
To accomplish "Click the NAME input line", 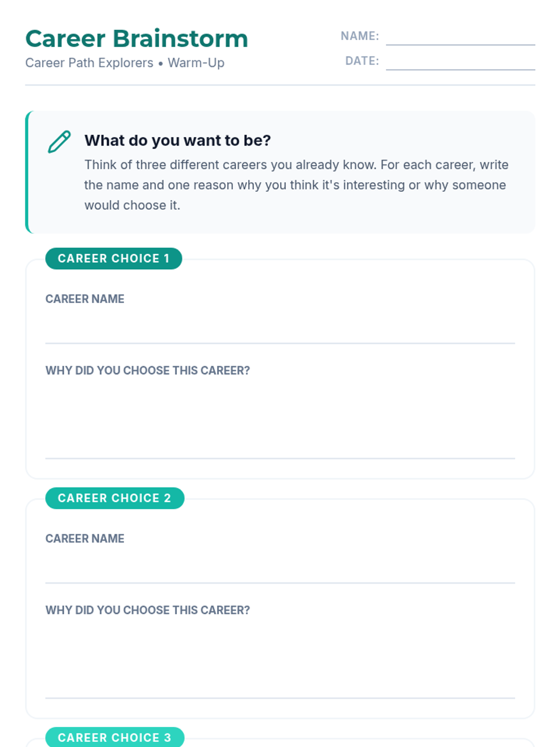I will 460,36.
